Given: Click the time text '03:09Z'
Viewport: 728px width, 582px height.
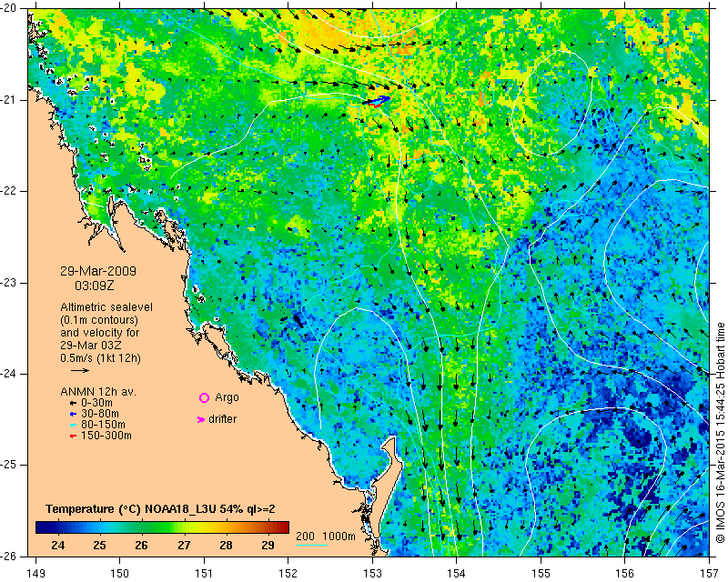Looking at the screenshot, I should (95, 286).
